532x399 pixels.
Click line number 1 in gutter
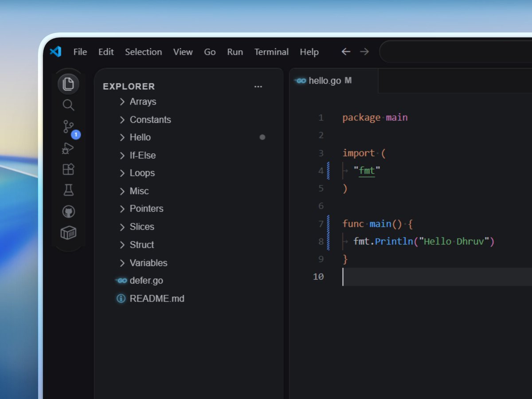point(321,118)
